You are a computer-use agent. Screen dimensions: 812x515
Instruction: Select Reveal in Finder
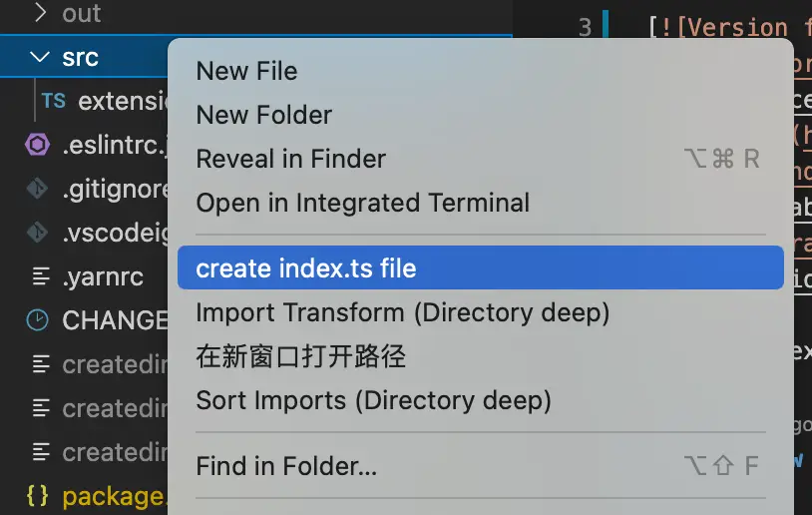point(290,159)
